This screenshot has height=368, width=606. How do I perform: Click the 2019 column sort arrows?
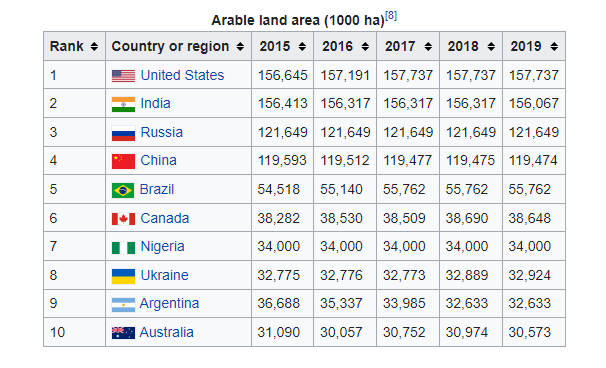(554, 47)
